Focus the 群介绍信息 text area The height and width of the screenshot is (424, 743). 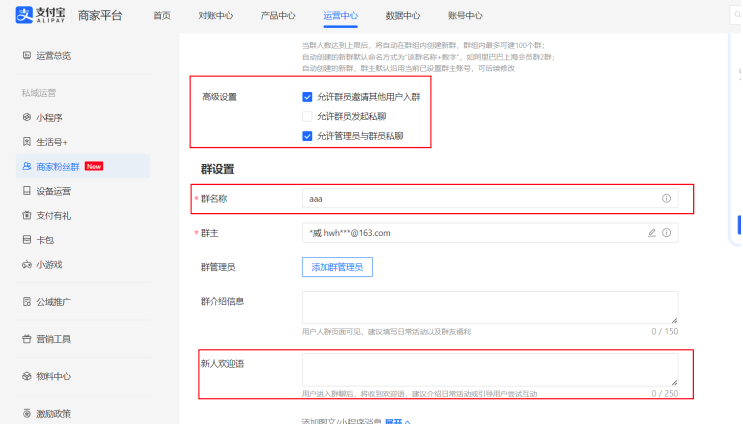point(489,307)
